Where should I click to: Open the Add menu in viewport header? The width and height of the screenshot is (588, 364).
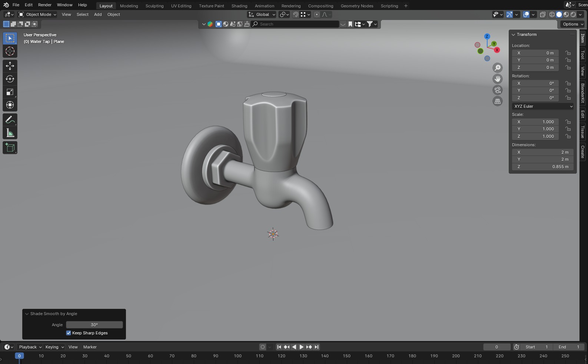tap(98, 14)
